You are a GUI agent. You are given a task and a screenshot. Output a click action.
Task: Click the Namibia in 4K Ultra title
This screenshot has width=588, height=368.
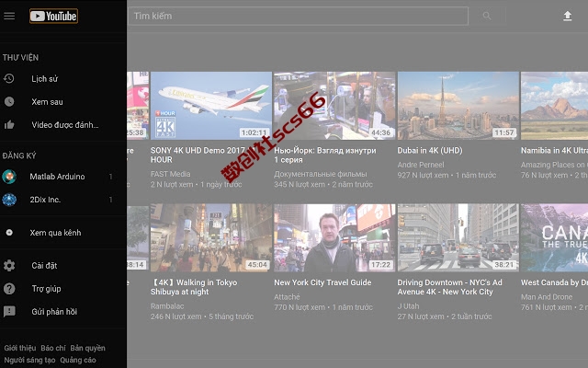point(554,150)
